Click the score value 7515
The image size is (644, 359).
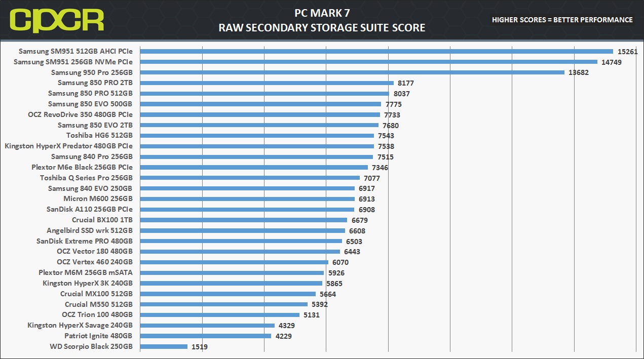click(385, 157)
